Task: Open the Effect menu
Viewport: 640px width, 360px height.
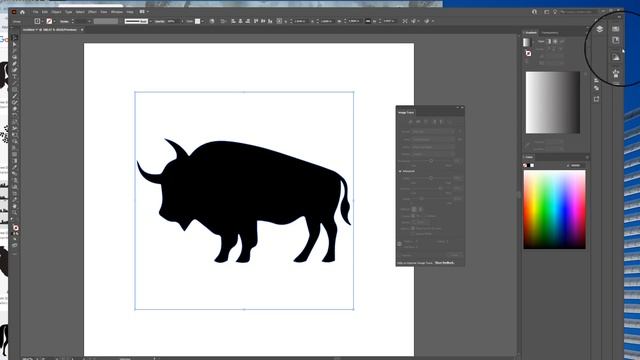Action: [92, 12]
